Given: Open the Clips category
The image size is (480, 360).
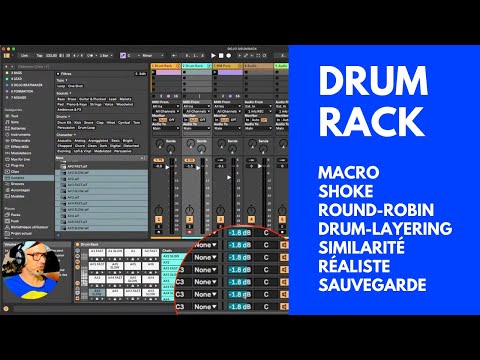Looking at the screenshot, I should [15, 172].
